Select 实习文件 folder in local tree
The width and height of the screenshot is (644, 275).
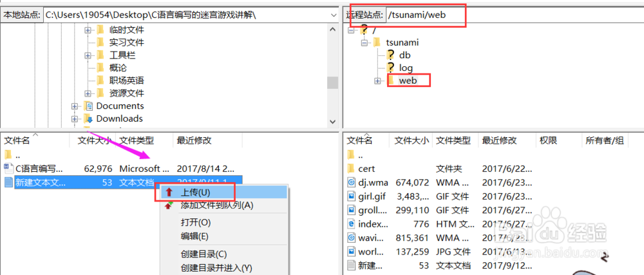click(x=126, y=43)
